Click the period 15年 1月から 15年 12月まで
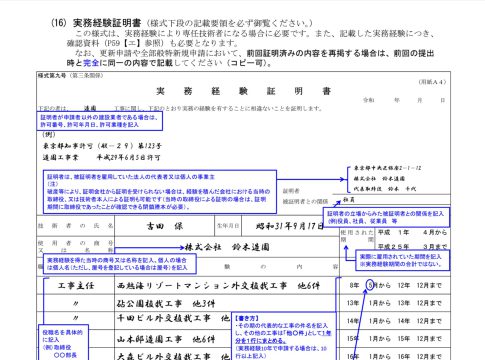The width and height of the screenshot is (485, 360). (394, 339)
